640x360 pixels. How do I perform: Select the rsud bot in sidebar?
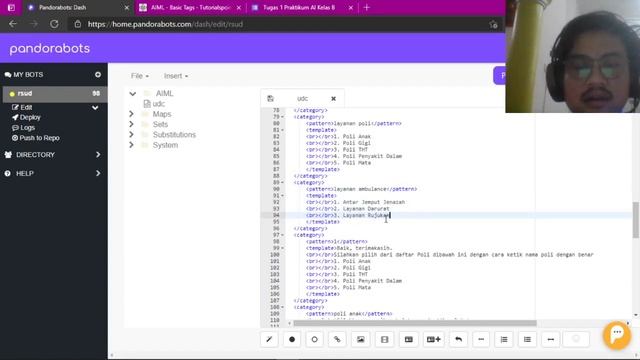click(54, 93)
